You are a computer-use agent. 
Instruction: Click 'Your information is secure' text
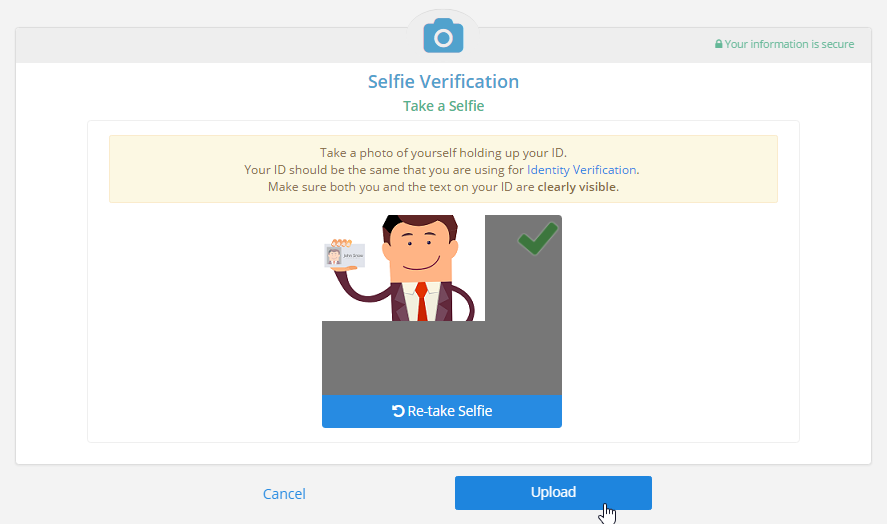pos(789,44)
